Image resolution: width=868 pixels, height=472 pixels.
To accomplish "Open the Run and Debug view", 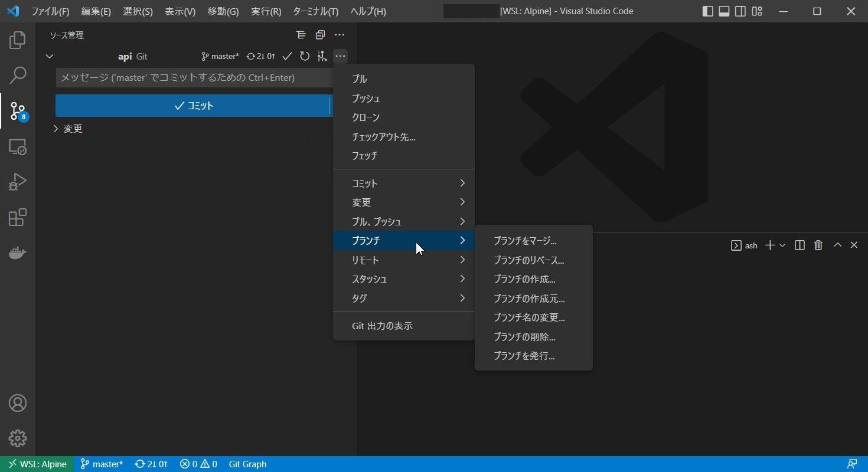I will coord(18,182).
